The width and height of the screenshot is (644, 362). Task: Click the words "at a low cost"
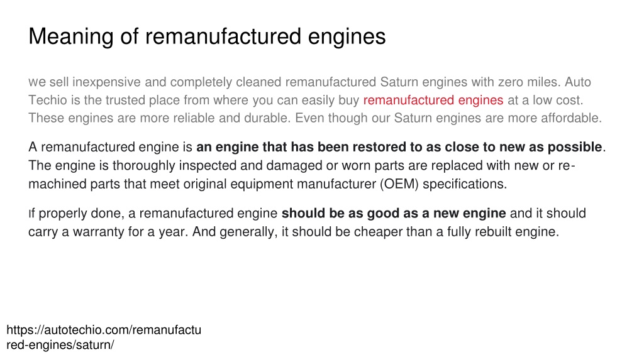click(545, 100)
